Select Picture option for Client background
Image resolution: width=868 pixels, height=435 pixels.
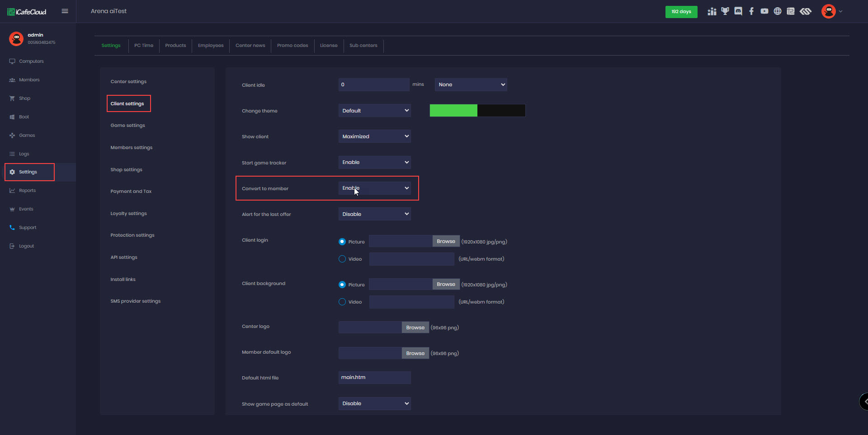click(x=342, y=285)
